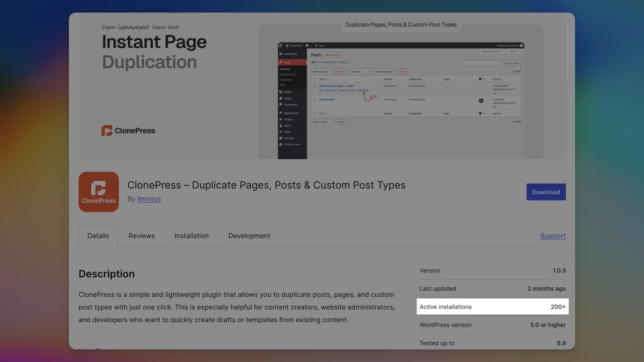Click the ClonePress plugin icon
644x362 pixels.
tap(99, 192)
